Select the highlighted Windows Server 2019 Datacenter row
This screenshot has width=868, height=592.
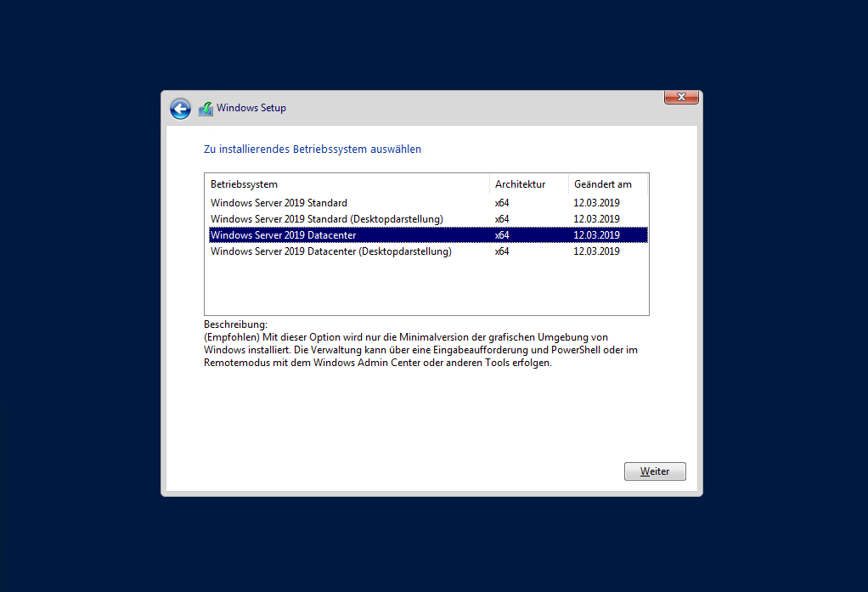click(428, 234)
